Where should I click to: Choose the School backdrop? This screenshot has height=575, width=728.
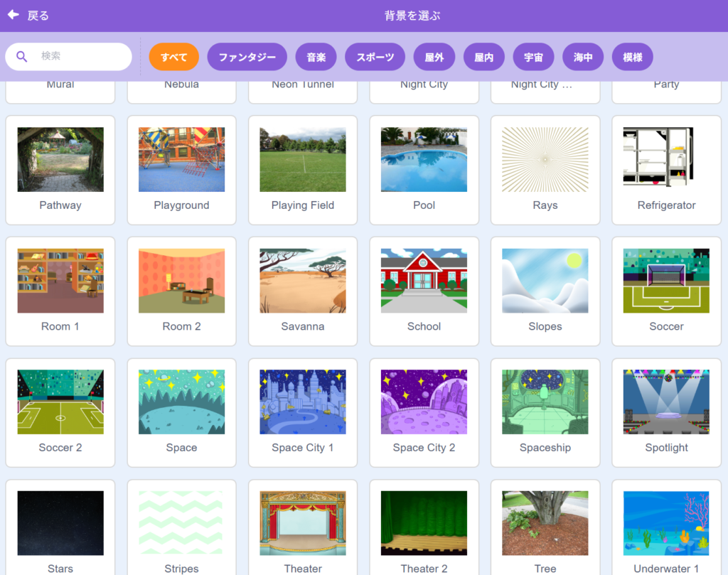point(424,281)
